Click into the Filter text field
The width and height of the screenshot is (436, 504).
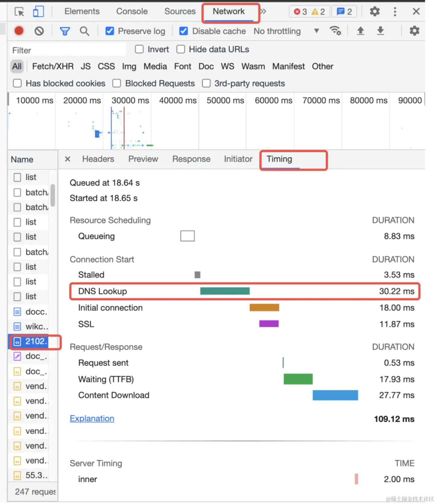tap(68, 50)
